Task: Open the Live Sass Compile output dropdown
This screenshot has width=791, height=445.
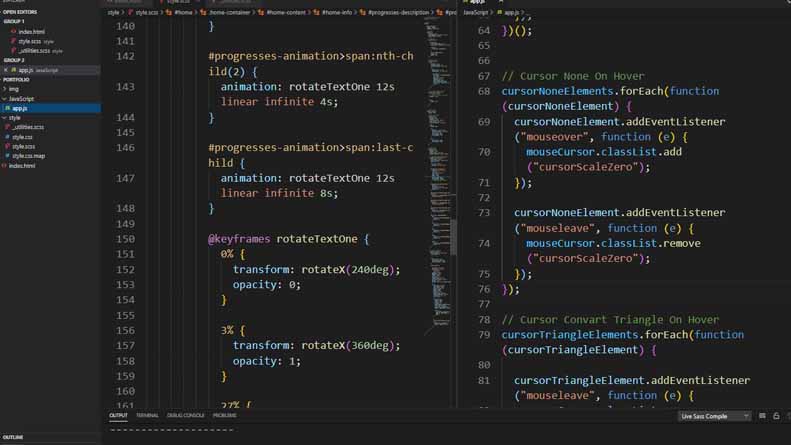Action: [714, 416]
